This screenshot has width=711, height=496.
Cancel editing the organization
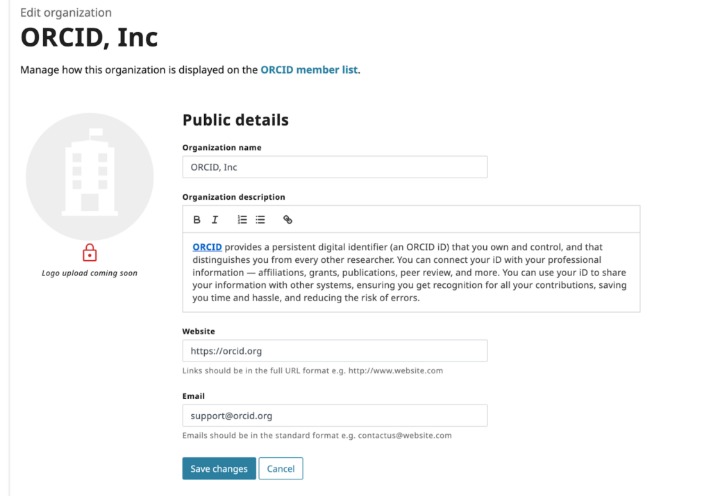coord(280,469)
